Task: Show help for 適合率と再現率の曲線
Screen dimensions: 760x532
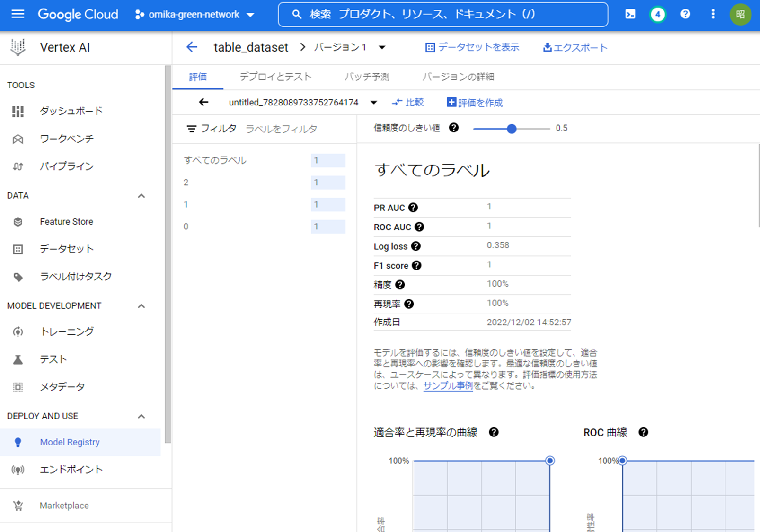Action: 494,432
